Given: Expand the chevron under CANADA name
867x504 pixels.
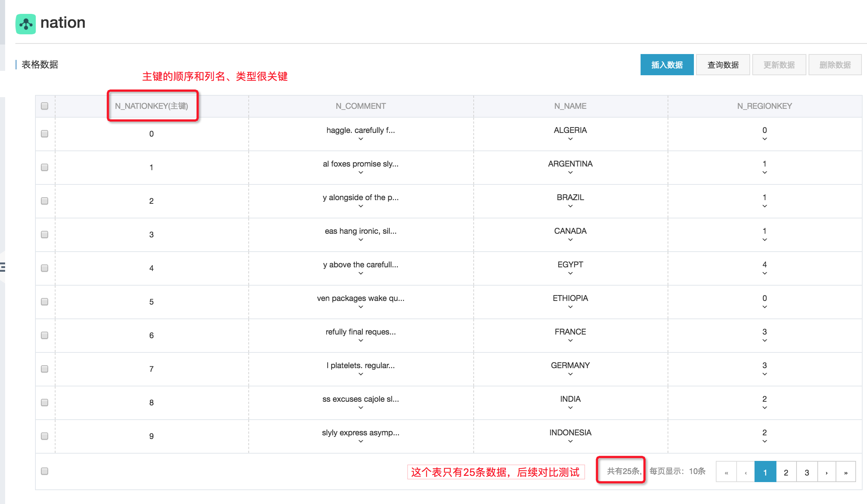Looking at the screenshot, I should (x=570, y=240).
